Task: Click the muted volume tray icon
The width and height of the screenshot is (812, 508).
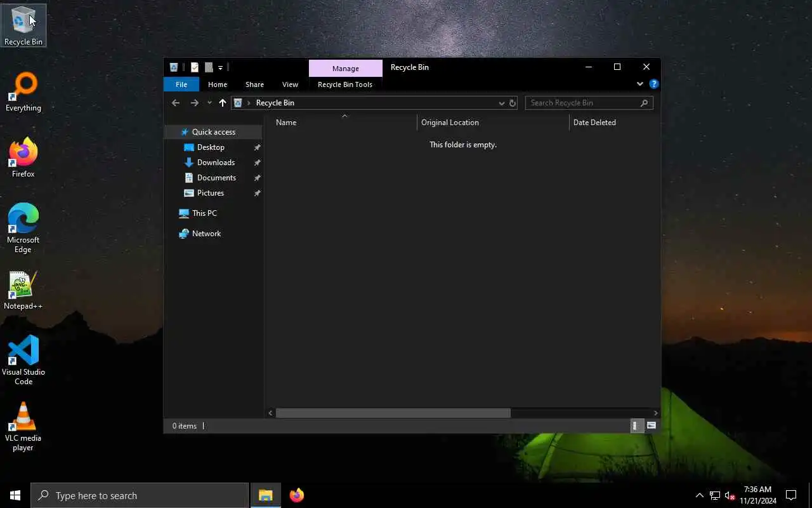Action: (730, 495)
